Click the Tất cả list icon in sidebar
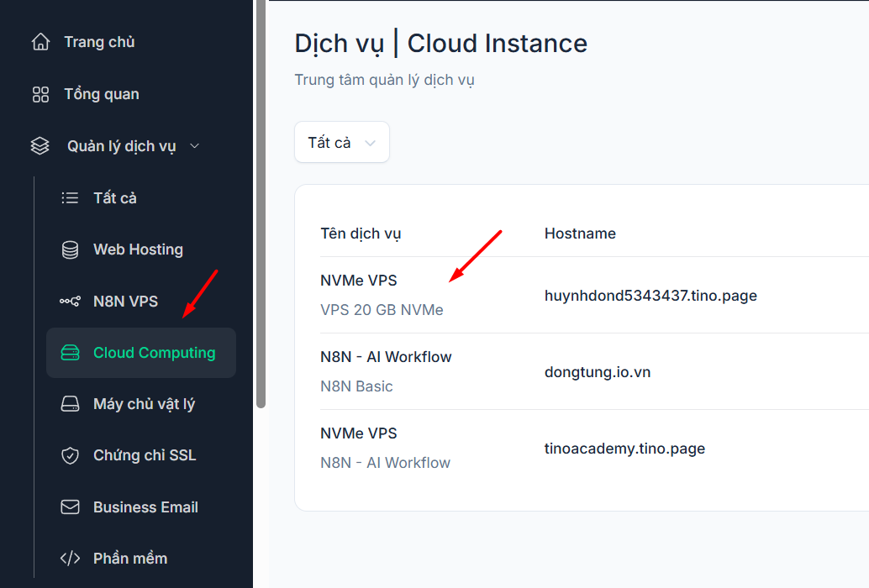Screen dimensions: 869x588 tap(70, 198)
